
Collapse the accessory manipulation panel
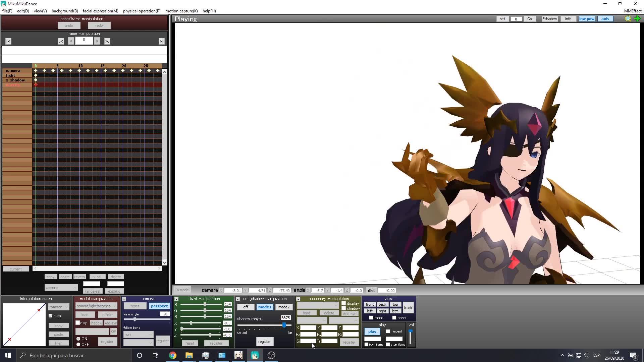tap(298, 299)
